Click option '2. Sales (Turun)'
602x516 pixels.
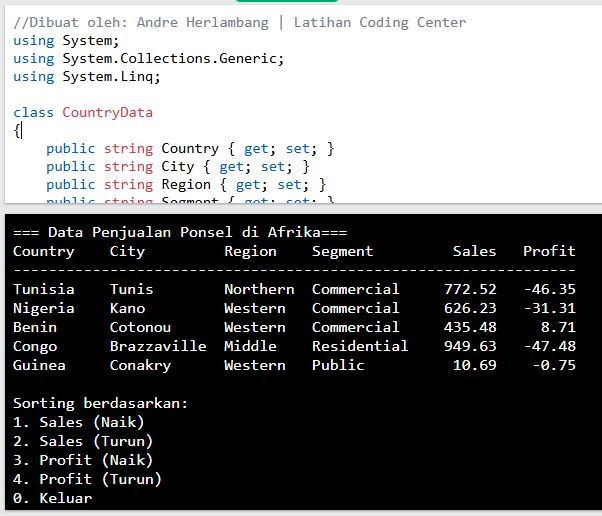[83, 442]
